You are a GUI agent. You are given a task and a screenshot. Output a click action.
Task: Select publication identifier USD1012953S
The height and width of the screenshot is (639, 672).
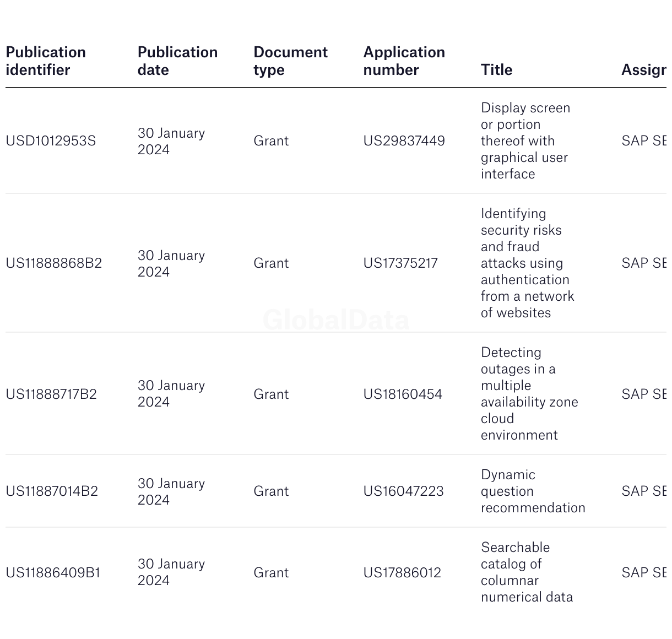tap(51, 141)
